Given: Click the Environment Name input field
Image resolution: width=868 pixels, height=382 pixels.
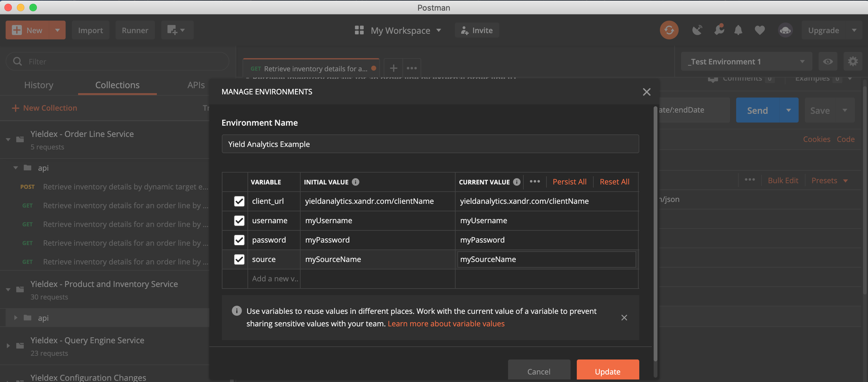Looking at the screenshot, I should tap(430, 144).
